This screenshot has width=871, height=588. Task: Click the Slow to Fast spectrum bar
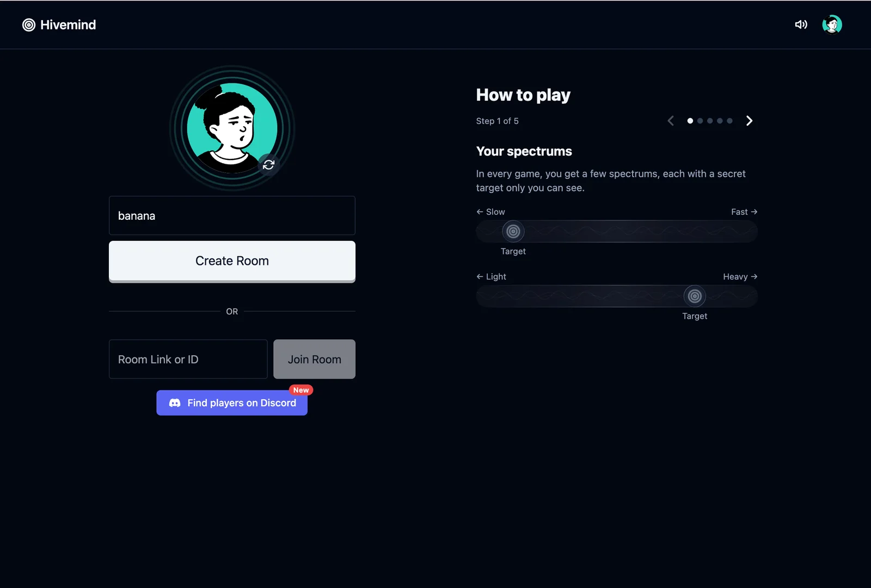coord(617,231)
